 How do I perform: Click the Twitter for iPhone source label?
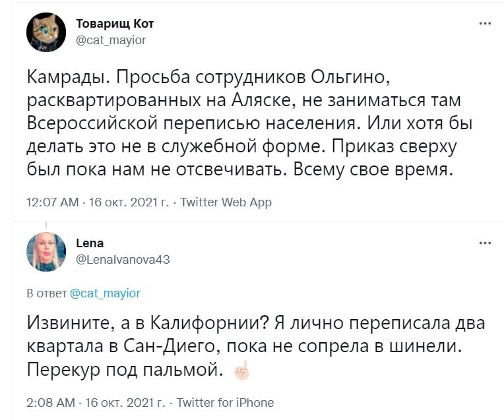tap(226, 402)
